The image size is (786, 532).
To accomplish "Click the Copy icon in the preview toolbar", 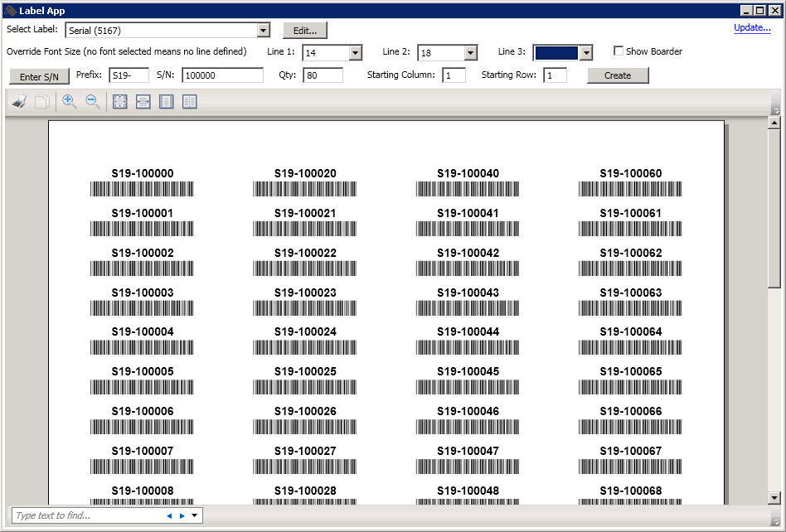I will [x=42, y=102].
